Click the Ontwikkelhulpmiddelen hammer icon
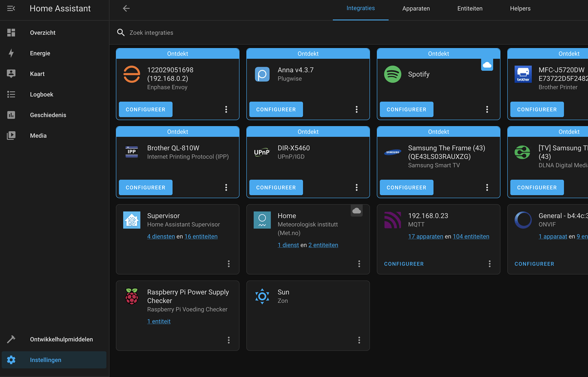Screen dimensions: 588x377 coord(11,339)
